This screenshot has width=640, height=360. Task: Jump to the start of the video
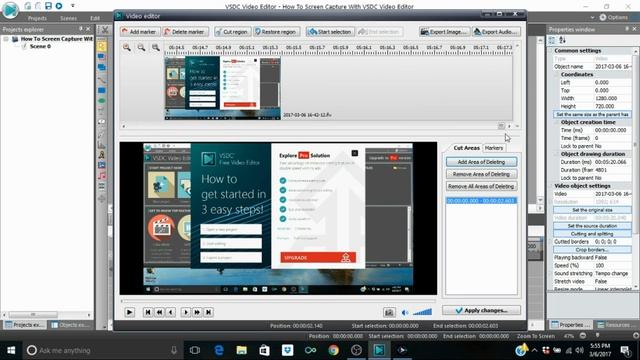click(x=148, y=312)
